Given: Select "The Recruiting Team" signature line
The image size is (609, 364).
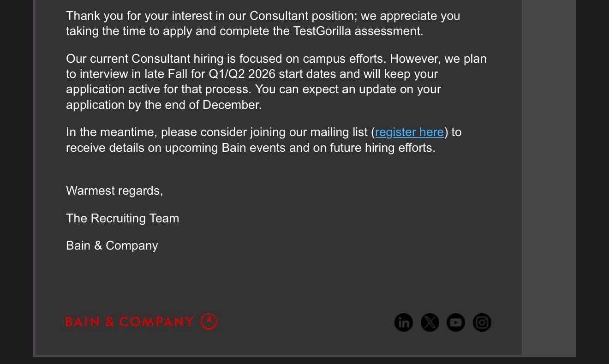Looking at the screenshot, I should [122, 218].
